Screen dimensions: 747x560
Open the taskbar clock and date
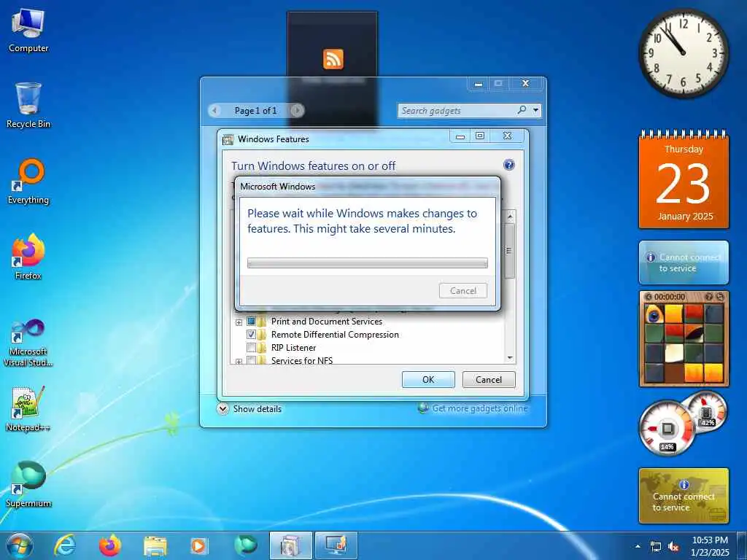click(710, 546)
